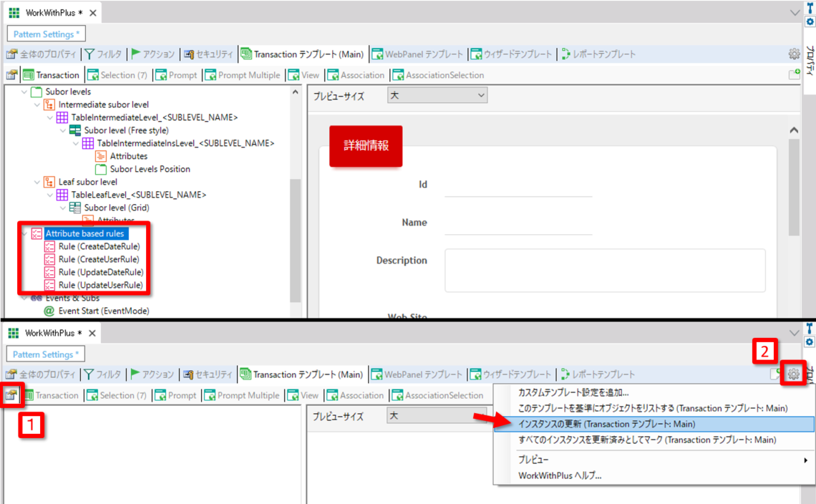
Task: Switch to セキュリティ tab in top window
Action: click(209, 54)
